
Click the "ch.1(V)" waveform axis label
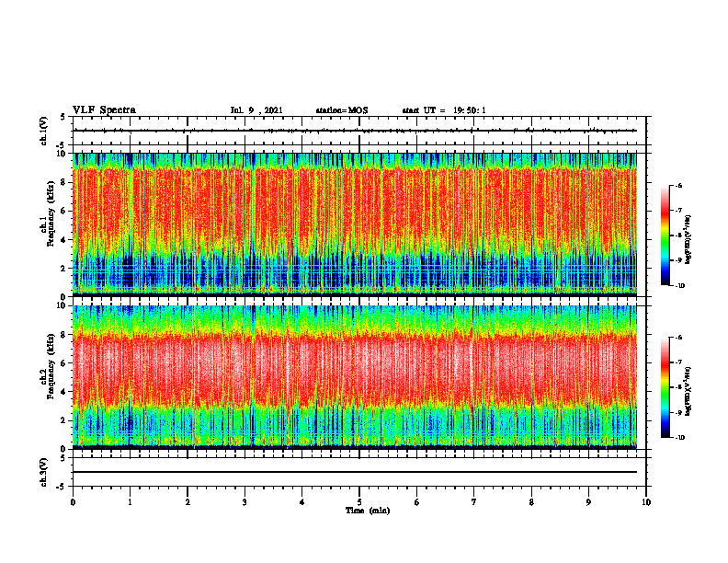coord(44,131)
